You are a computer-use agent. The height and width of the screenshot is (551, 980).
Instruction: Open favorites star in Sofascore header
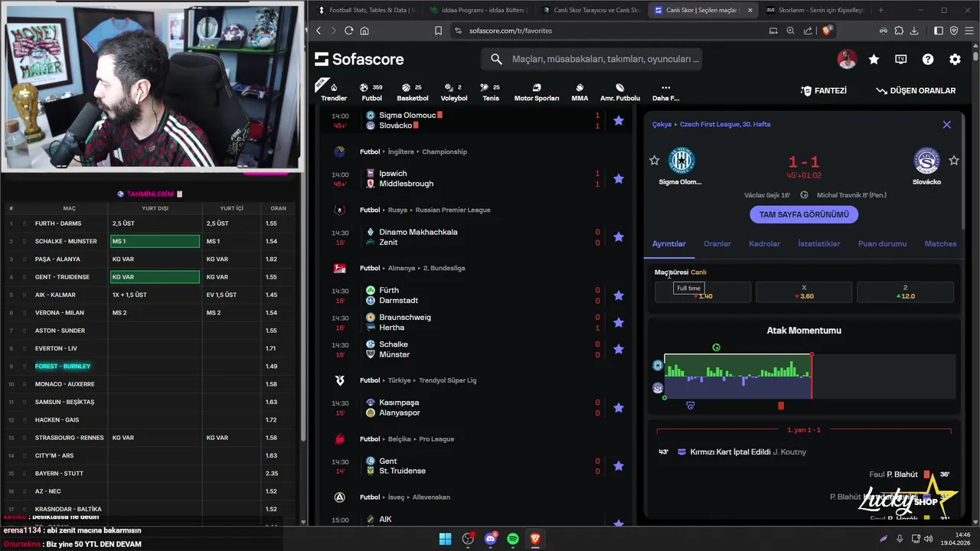[874, 59]
